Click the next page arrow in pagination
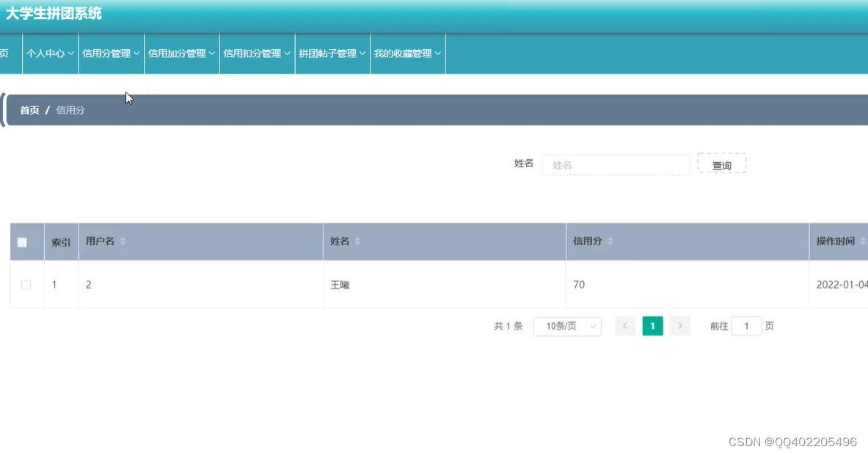This screenshot has width=868, height=455. pyautogui.click(x=679, y=326)
